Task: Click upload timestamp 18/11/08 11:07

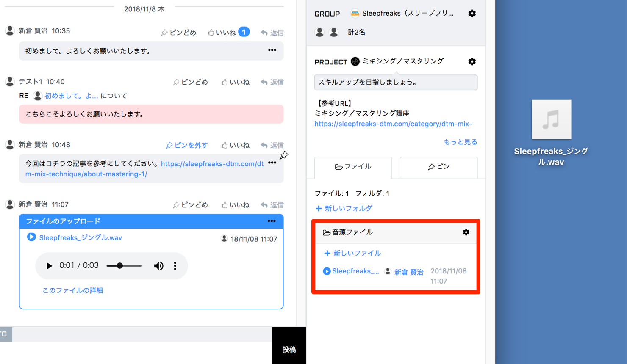Action: 254,239
